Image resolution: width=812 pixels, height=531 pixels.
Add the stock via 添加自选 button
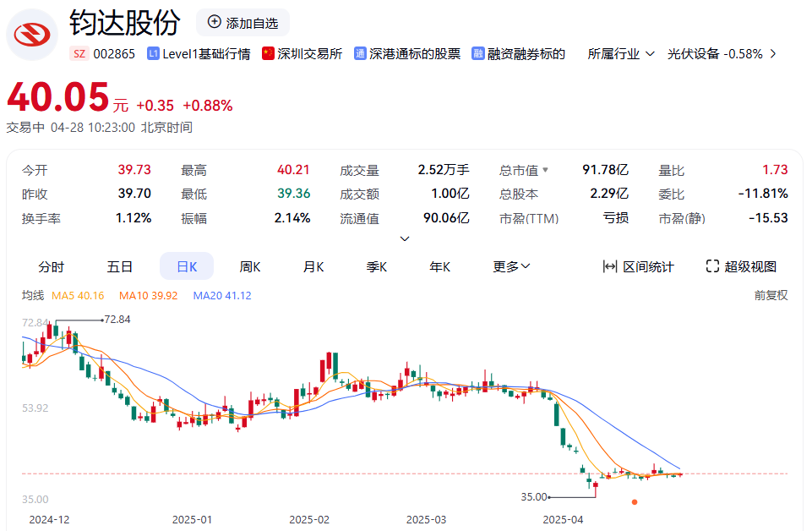(243, 22)
